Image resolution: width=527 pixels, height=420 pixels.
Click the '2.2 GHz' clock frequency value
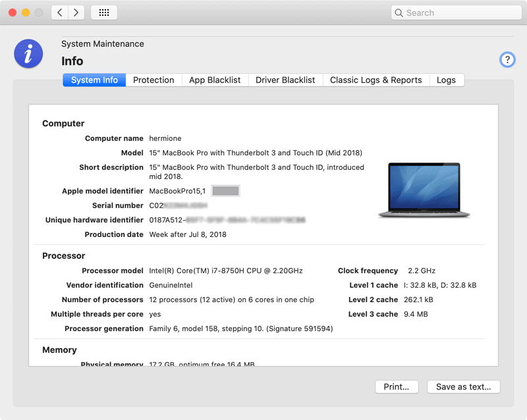422,271
